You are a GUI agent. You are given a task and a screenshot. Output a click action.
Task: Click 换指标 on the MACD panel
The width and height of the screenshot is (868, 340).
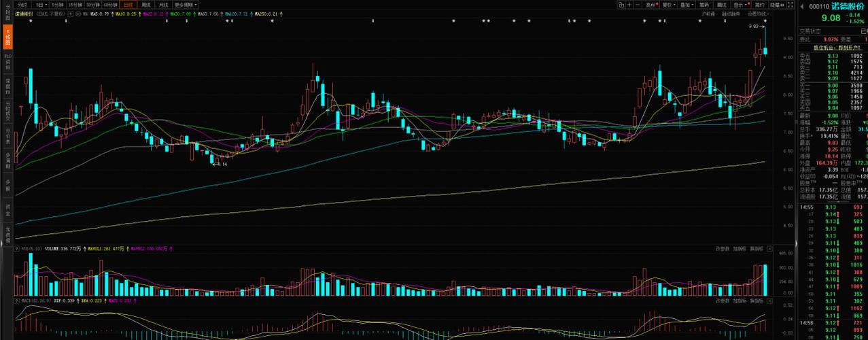point(757,300)
